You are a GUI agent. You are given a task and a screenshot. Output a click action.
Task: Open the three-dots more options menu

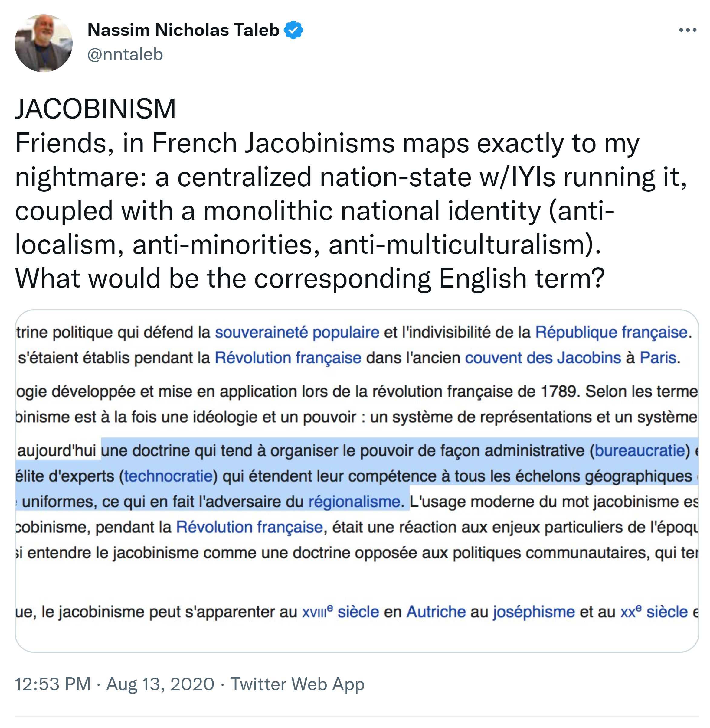coord(688,30)
